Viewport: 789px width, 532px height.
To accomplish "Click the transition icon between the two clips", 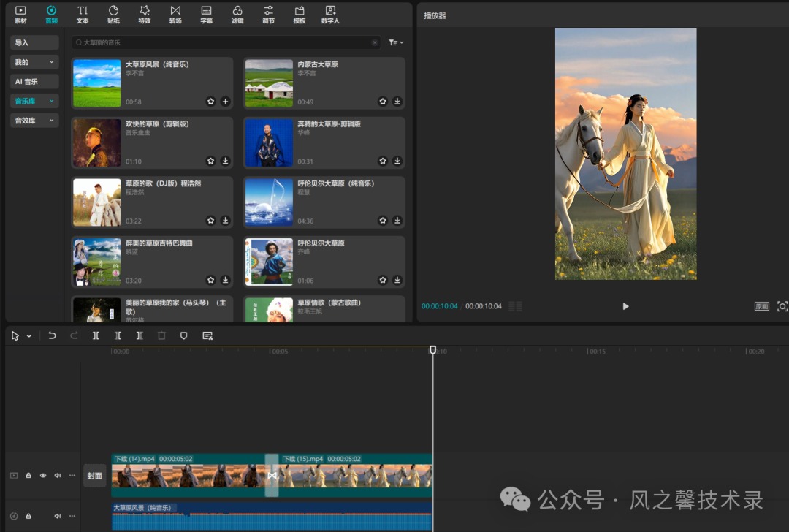I will coord(272,476).
